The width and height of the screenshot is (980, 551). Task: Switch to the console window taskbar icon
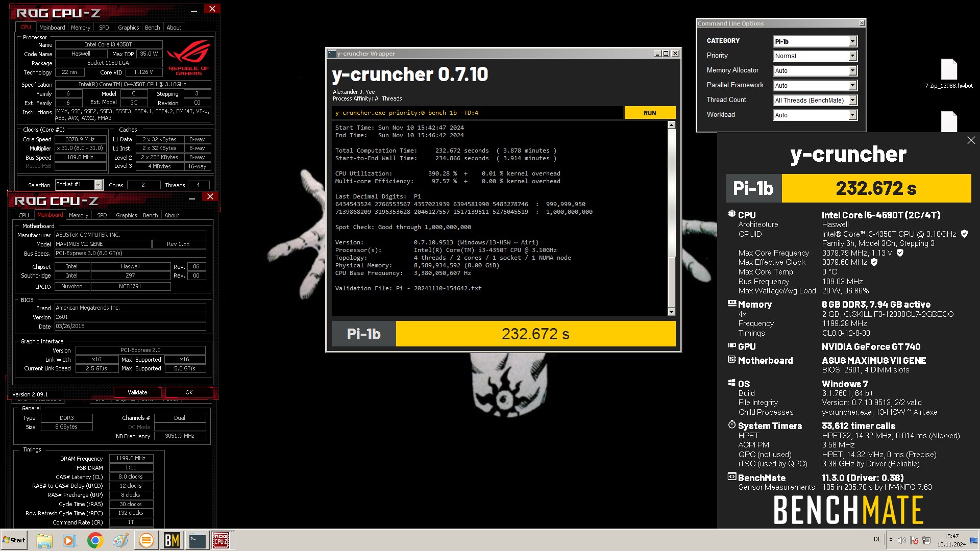click(x=197, y=540)
